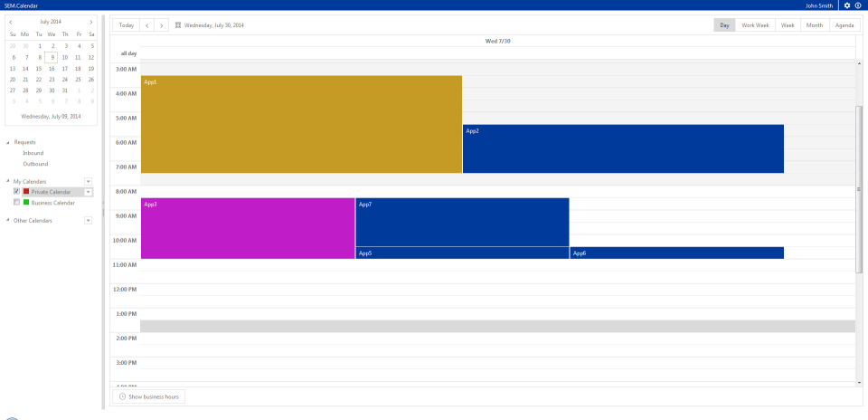This screenshot has height=420, width=868.
Task: Click the John Smith user name
Action: coord(819,5)
